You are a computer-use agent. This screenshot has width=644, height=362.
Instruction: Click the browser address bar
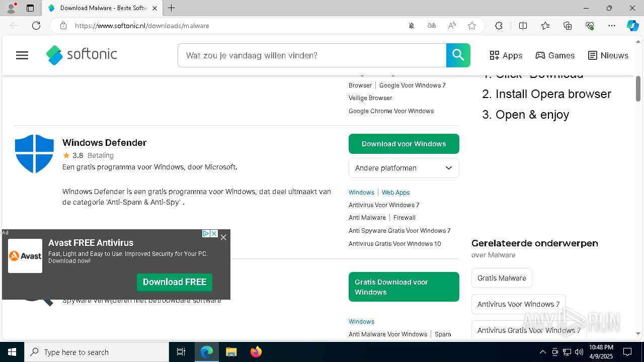[236, 26]
